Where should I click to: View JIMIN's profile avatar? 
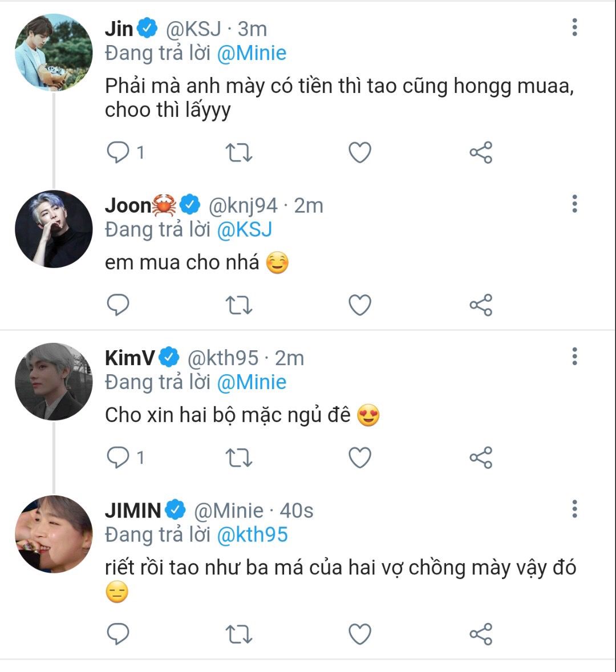(54, 534)
